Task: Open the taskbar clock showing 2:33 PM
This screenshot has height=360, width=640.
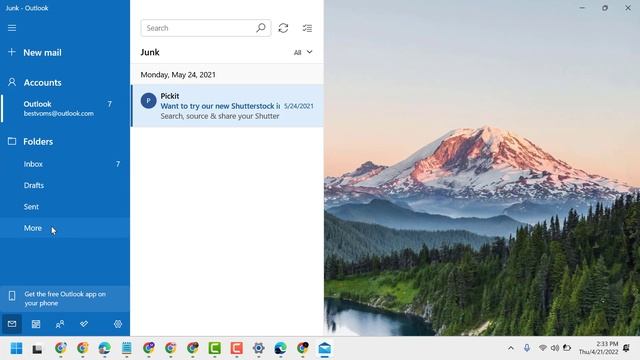Action: [x=598, y=348]
